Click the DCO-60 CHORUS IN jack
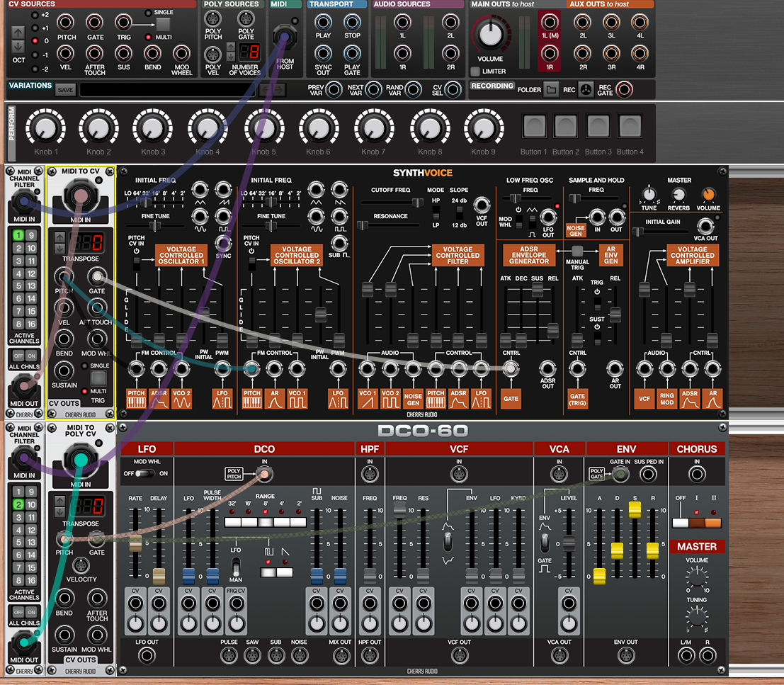784x685 pixels. pyautogui.click(x=696, y=474)
